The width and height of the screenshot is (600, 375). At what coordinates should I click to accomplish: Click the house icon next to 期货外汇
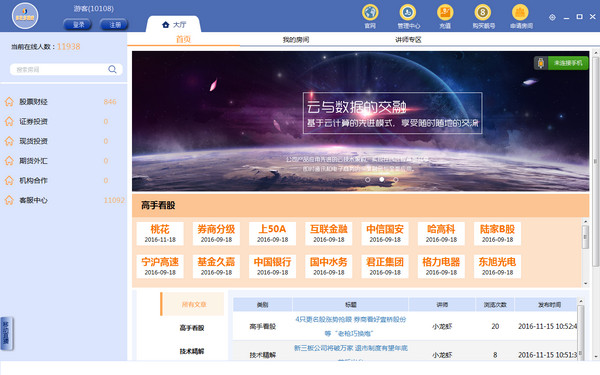click(9, 161)
